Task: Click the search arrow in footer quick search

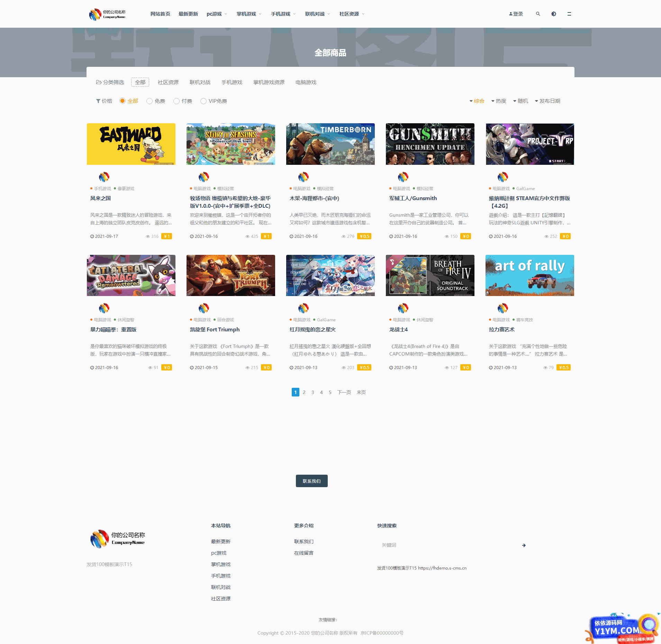Action: click(x=524, y=545)
